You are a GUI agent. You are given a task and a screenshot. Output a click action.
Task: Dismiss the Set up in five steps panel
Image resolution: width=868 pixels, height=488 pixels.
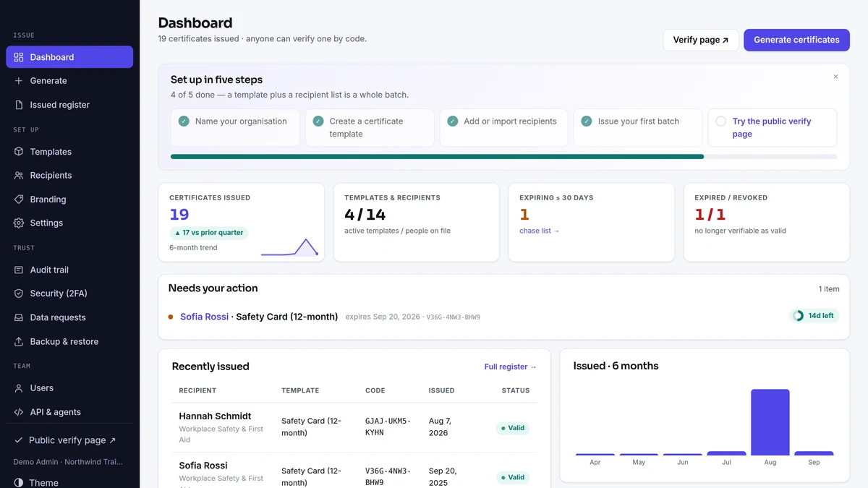point(835,77)
